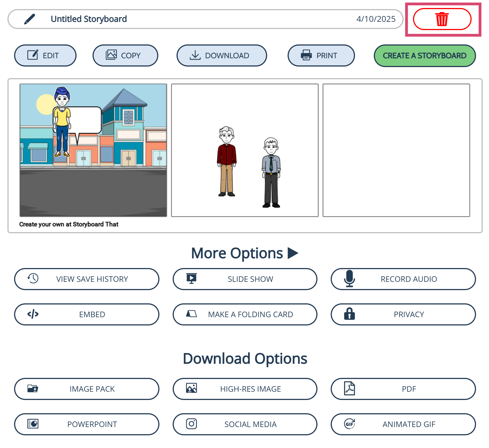Open the empty third storyboard cell
Image resolution: width=489 pixels, height=448 pixels.
396,150
